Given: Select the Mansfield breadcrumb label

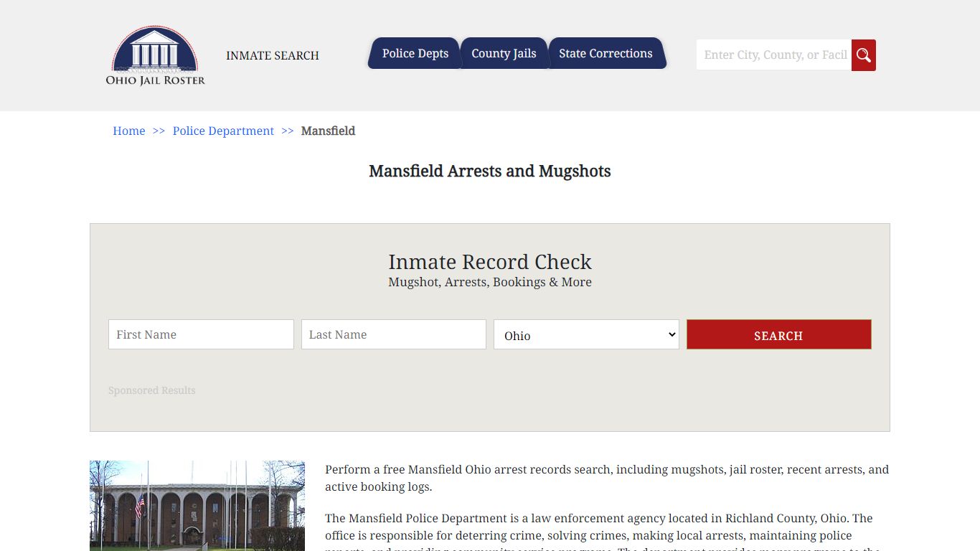Looking at the screenshot, I should pyautogui.click(x=328, y=131).
